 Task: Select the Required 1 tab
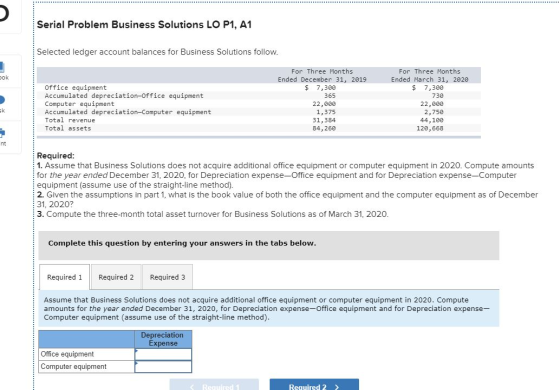64,277
